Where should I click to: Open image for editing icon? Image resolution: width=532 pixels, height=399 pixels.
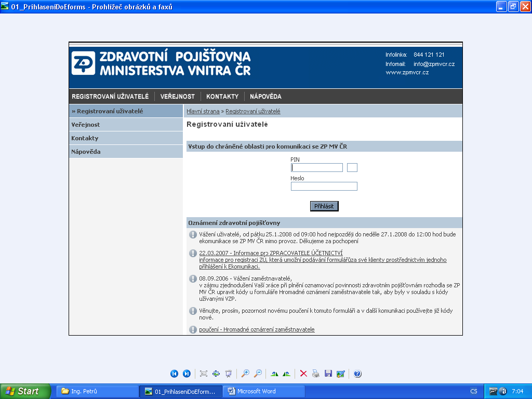pyautogui.click(x=341, y=374)
